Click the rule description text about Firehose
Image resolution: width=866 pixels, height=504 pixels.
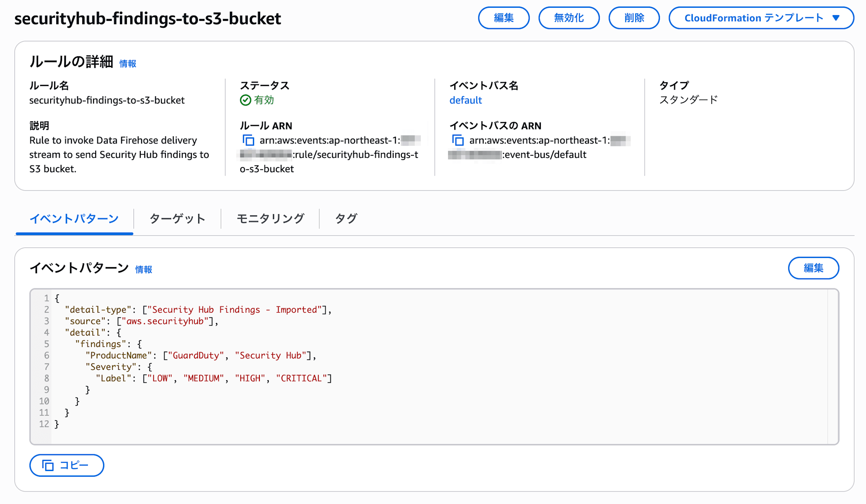(119, 155)
